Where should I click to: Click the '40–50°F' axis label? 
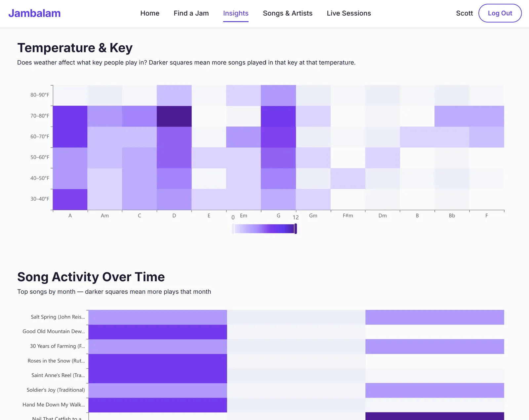40,178
